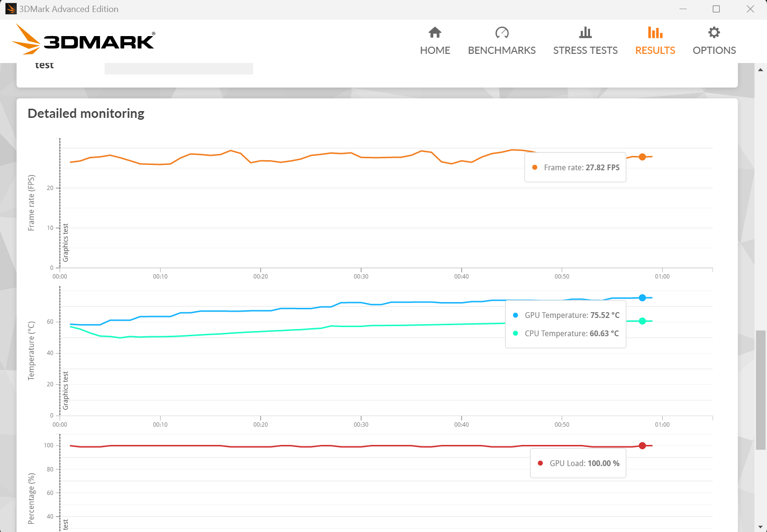The image size is (767, 532).
Task: Click the Stress Tests chart icon
Action: (x=585, y=33)
